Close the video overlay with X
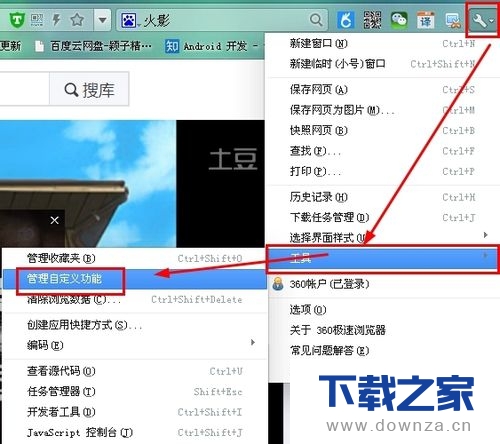Image resolution: width=500 pixels, height=444 pixels. point(55,220)
